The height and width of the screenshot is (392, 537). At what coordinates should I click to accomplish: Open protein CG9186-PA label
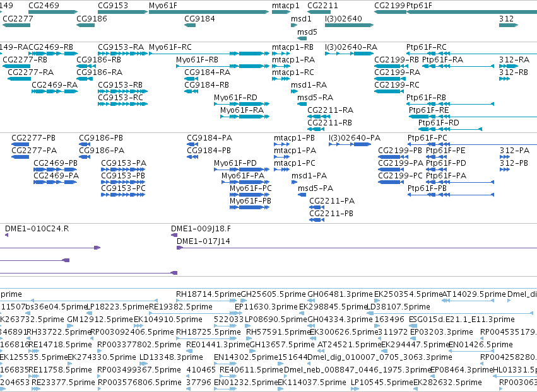pos(102,151)
